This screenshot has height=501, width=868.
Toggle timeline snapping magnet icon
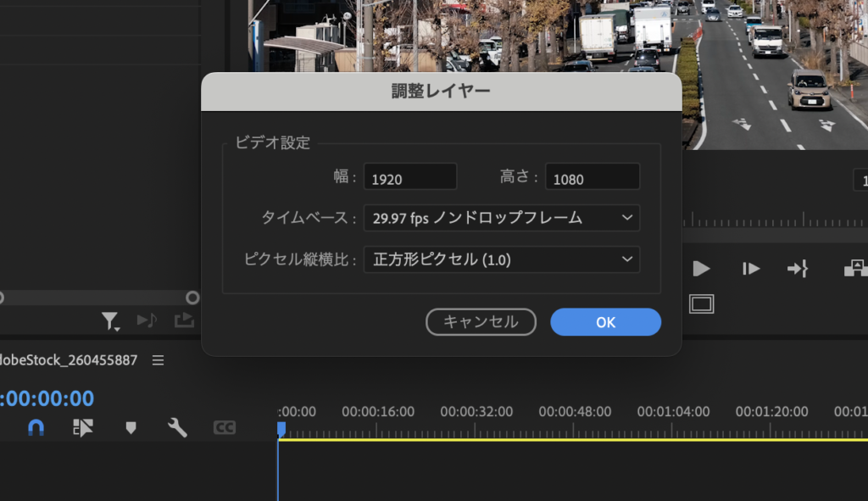[36, 427]
